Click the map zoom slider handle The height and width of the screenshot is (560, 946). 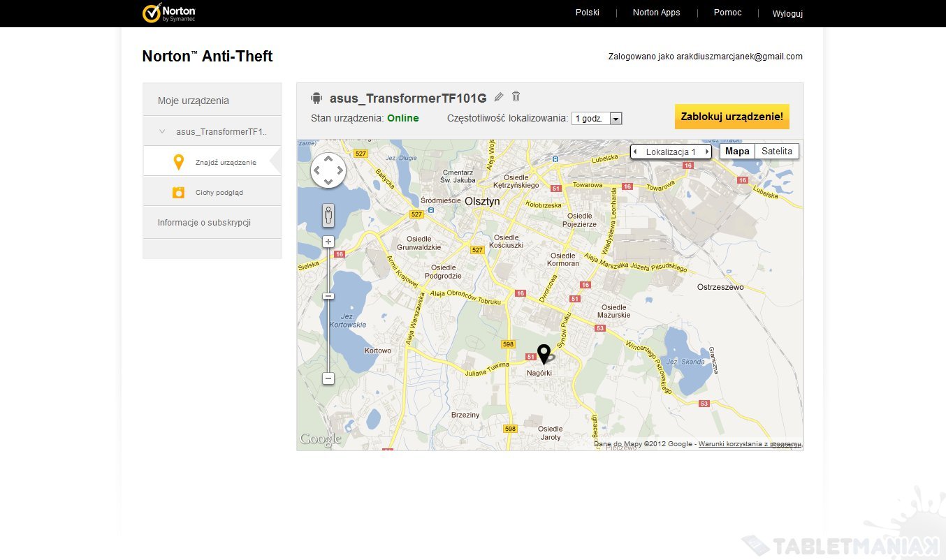pos(328,296)
